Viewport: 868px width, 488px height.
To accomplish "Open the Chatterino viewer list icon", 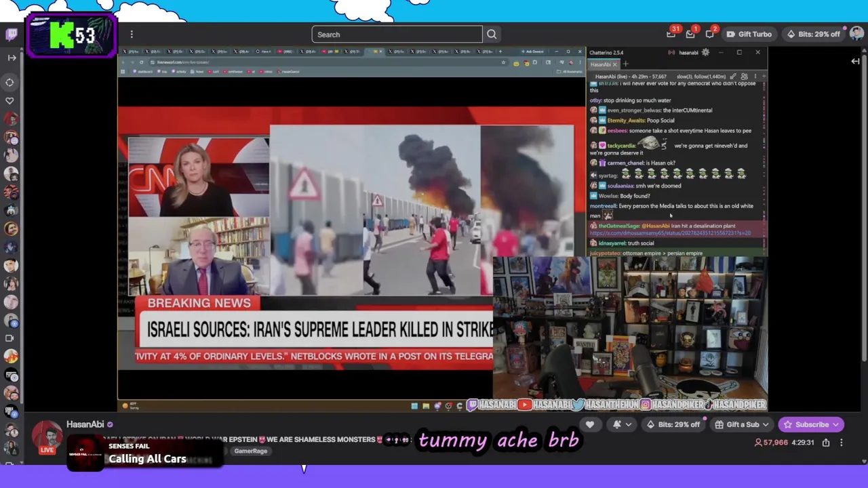I will point(744,77).
